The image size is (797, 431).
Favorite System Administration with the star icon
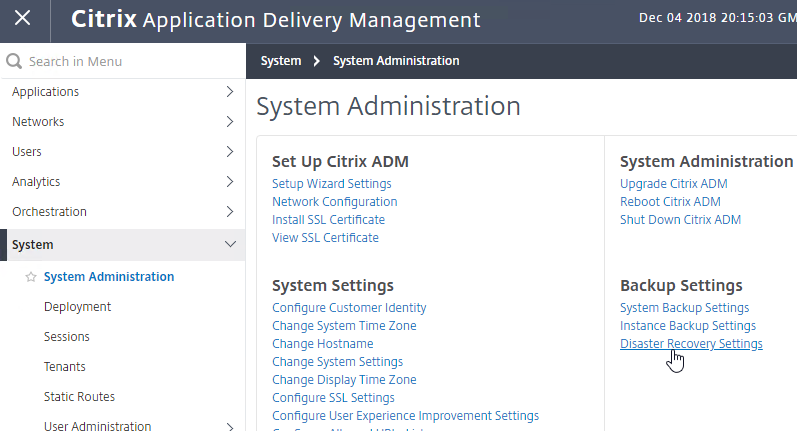(x=31, y=277)
